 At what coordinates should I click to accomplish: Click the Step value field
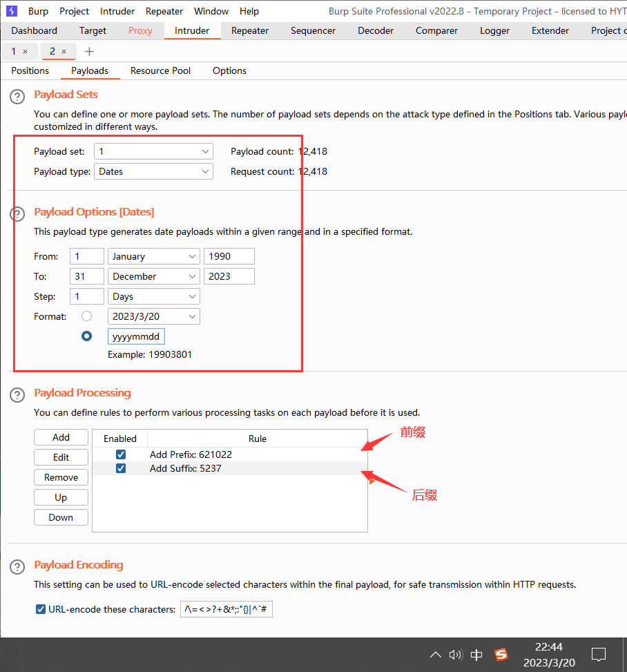[87, 296]
